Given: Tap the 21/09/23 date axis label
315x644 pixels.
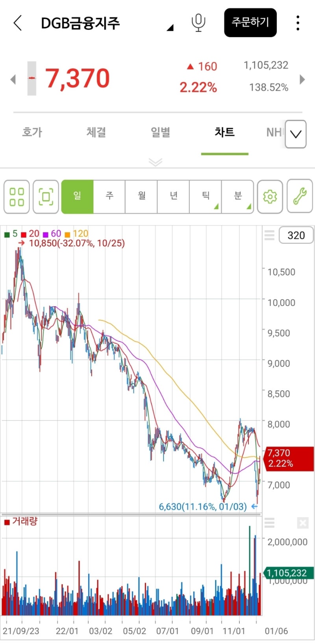Looking at the screenshot, I should pyautogui.click(x=21, y=631).
